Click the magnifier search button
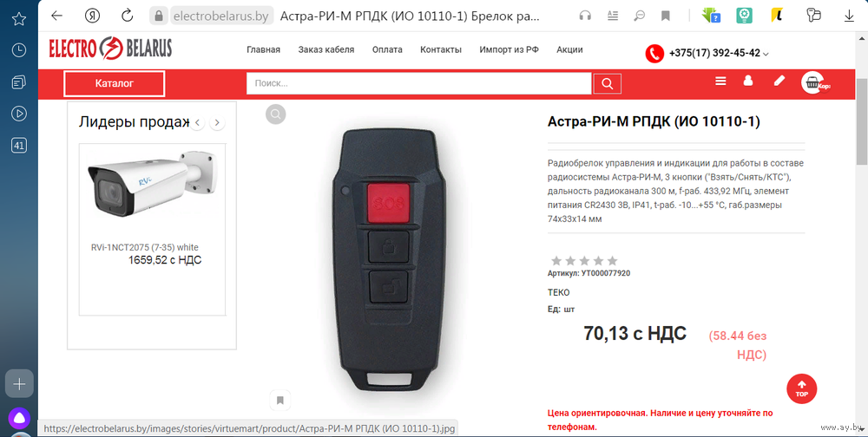This screenshot has width=868, height=437. [x=608, y=83]
